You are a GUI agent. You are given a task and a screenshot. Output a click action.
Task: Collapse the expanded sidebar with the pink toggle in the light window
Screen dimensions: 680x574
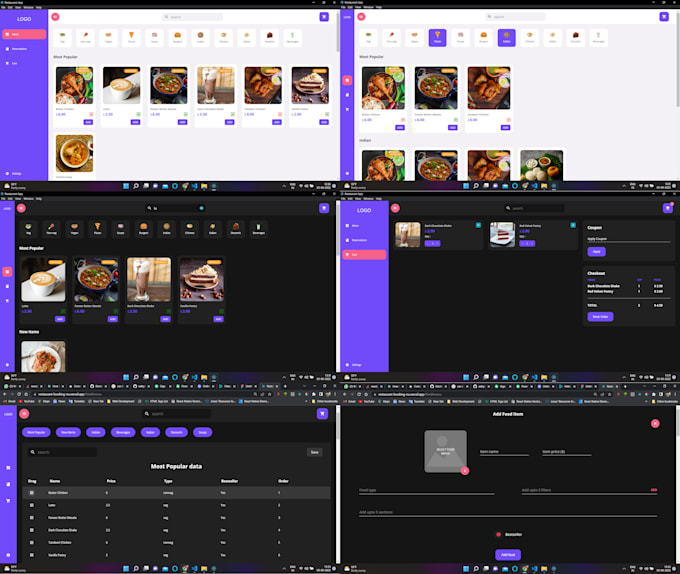coord(55,17)
